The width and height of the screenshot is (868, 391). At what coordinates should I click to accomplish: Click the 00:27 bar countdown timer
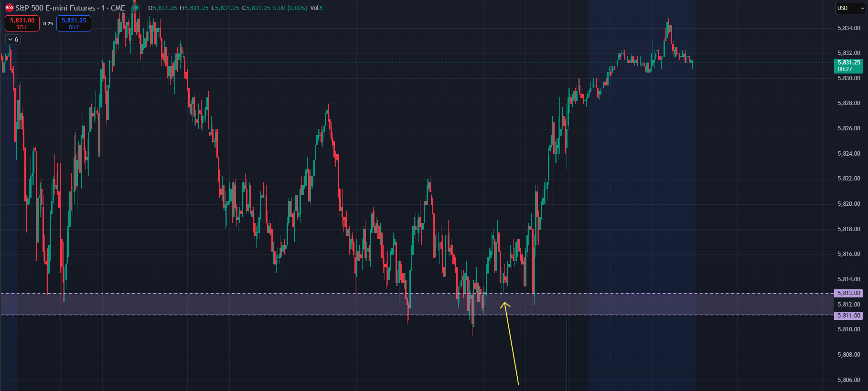point(845,69)
